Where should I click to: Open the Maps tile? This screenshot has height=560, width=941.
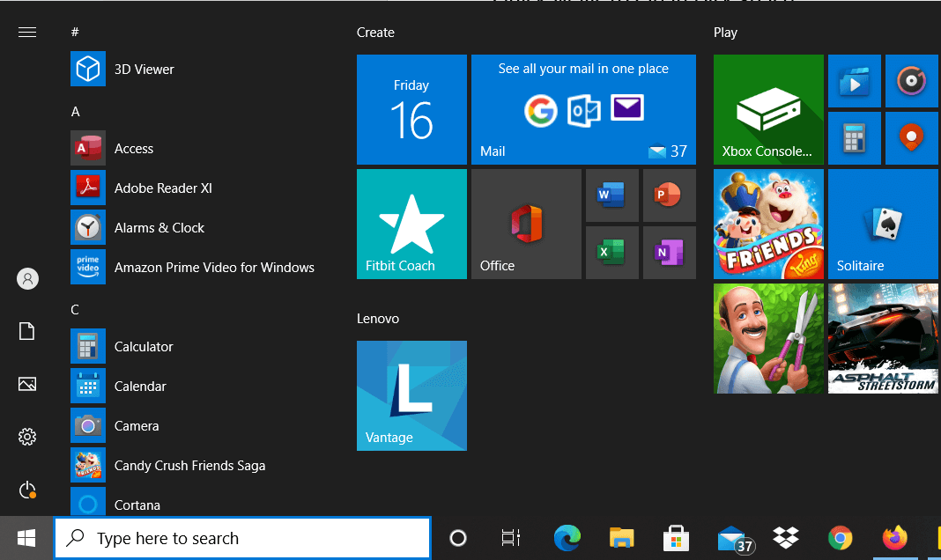pyautogui.click(x=912, y=138)
